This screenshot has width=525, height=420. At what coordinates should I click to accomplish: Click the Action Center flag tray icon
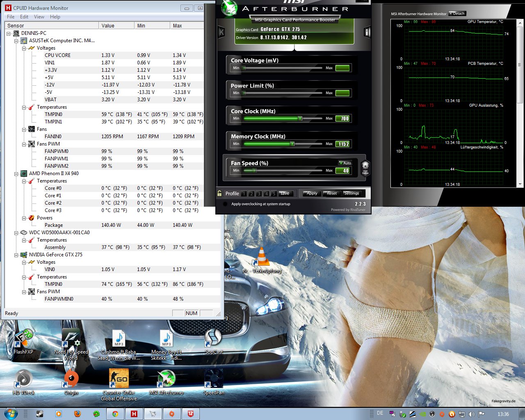(482, 414)
